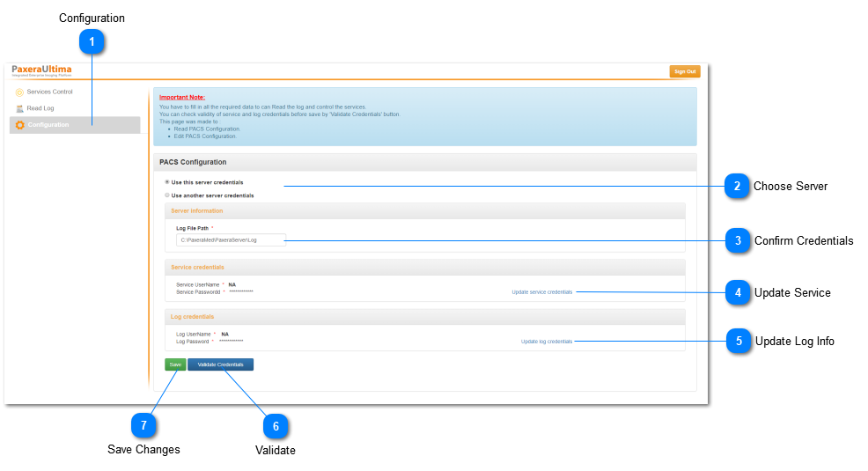Follow the 'Update service credentials' link

click(541, 292)
